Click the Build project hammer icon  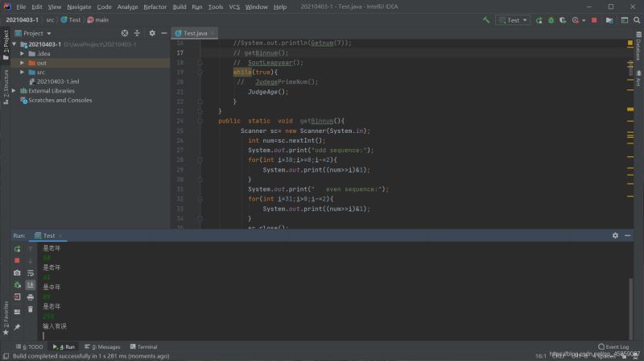point(485,19)
